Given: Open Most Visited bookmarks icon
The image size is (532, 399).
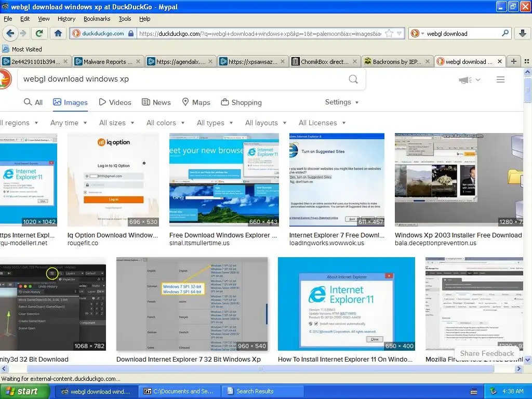Looking at the screenshot, I should click(5, 49).
